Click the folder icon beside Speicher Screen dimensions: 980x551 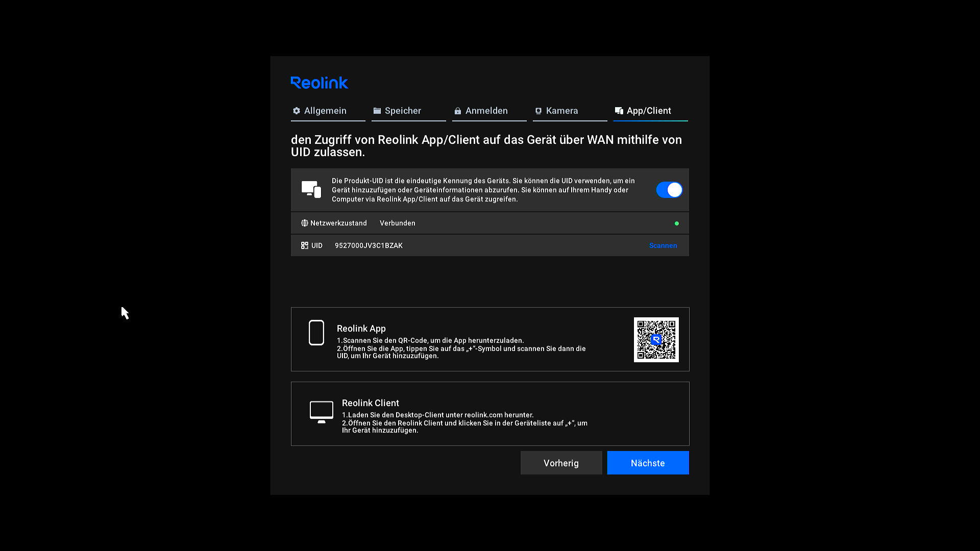[377, 111]
